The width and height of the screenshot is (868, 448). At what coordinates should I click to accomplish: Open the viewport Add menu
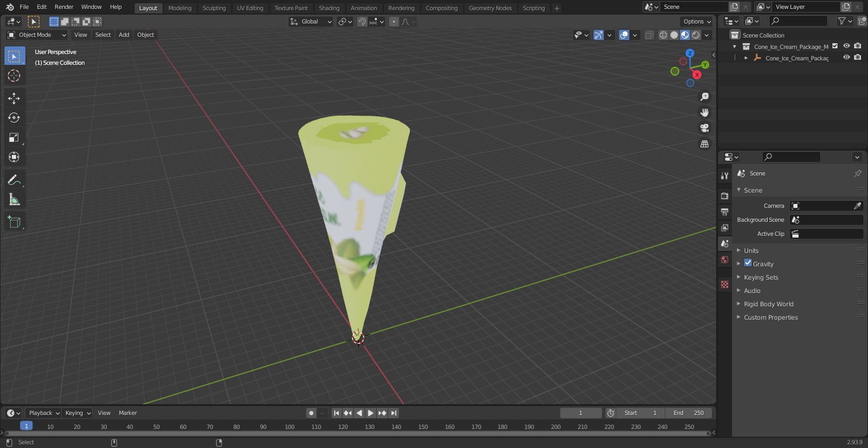pyautogui.click(x=124, y=35)
